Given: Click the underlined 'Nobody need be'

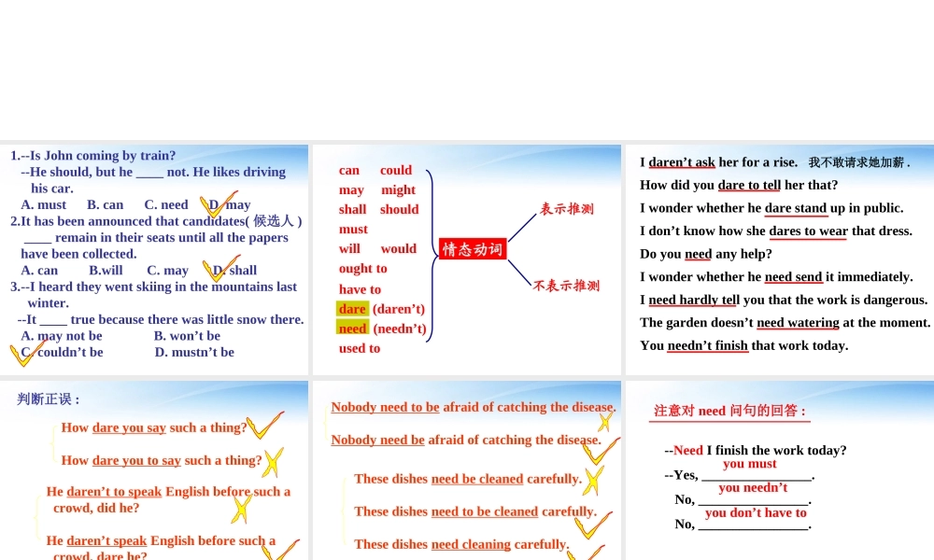Looking at the screenshot, I should point(377,440).
